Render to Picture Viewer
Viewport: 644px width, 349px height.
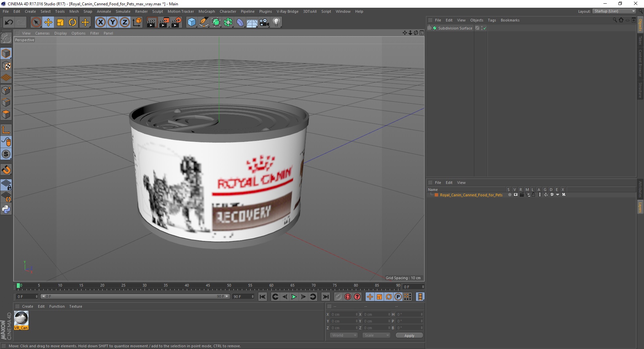[164, 22]
